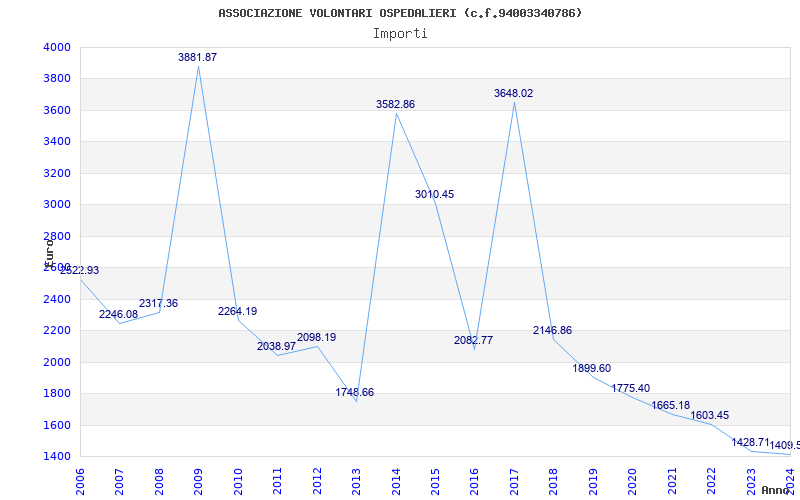This screenshot has width=800, height=500.
Task: Click the 2522.93 data label
Action: pos(80,270)
